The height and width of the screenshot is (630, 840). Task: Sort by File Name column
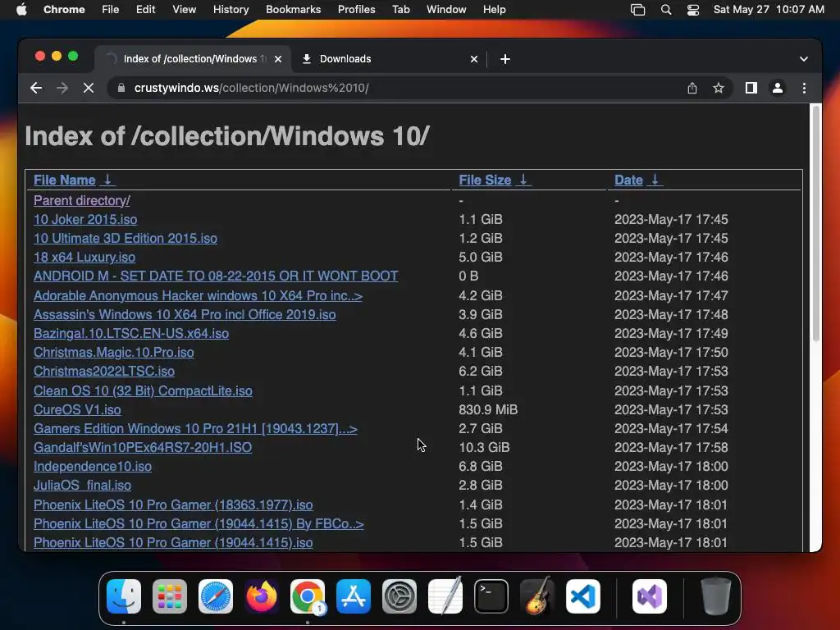64,180
